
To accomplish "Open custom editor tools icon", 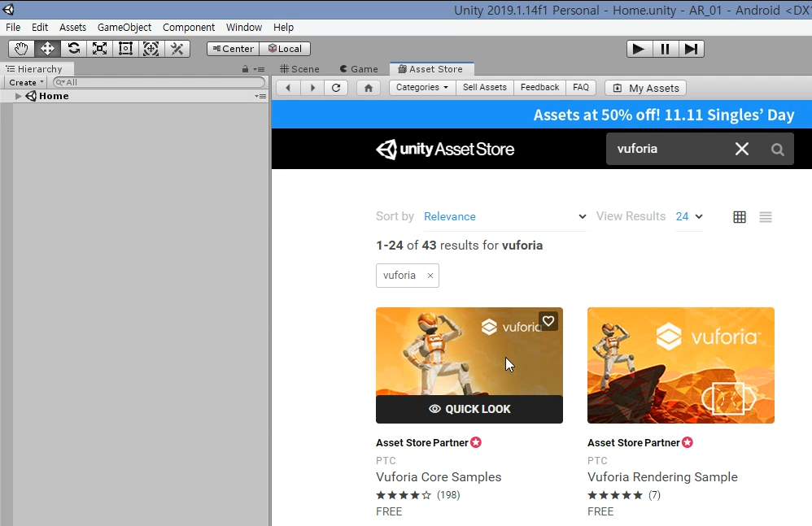I will tap(177, 49).
